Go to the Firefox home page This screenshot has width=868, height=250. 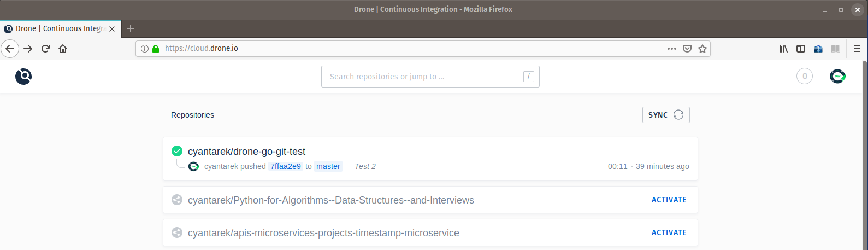point(63,49)
